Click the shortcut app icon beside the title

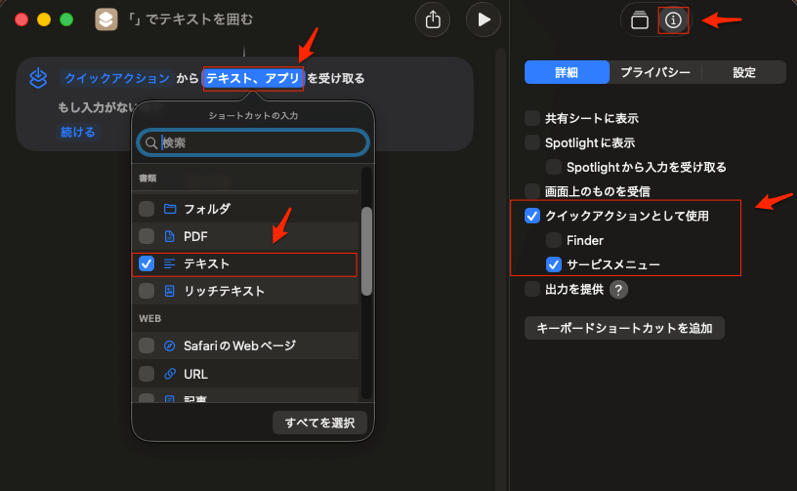click(x=106, y=20)
